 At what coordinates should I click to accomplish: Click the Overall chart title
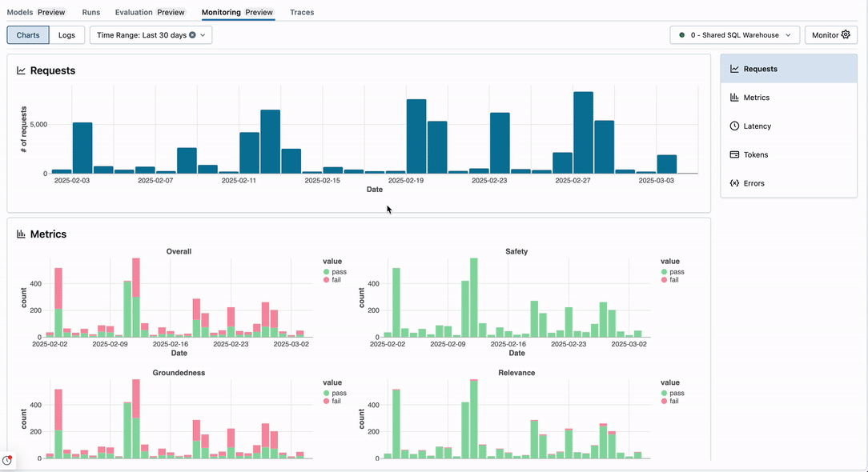179,251
